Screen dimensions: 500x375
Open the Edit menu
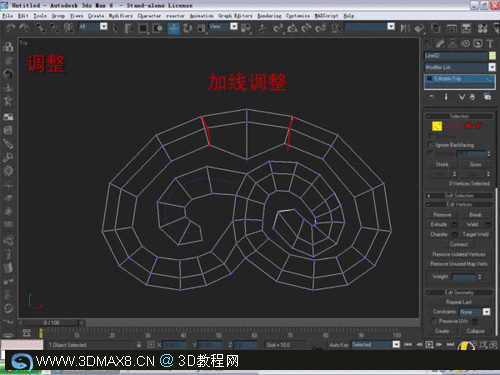coord(23,16)
